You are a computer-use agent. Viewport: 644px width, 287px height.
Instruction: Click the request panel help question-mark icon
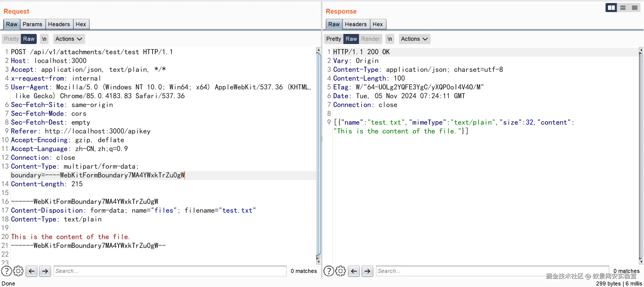pyautogui.click(x=6, y=271)
